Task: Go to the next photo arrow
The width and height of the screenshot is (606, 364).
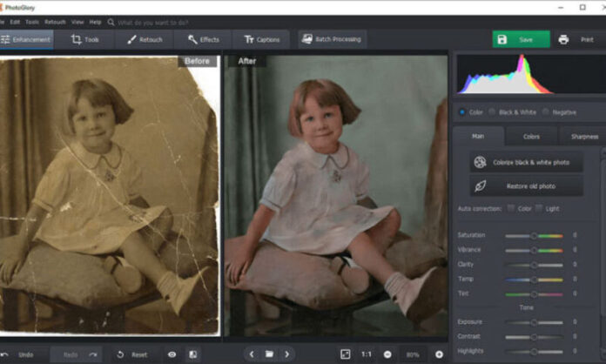Action: [x=288, y=354]
